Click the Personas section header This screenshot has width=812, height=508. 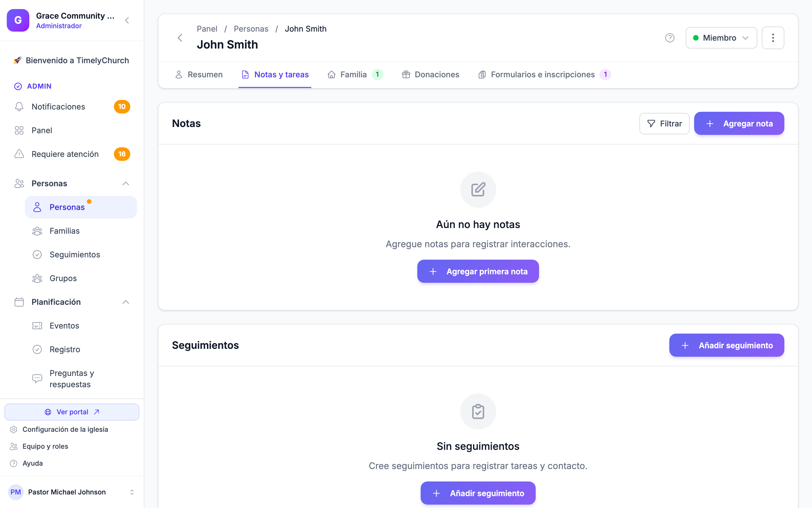72,183
